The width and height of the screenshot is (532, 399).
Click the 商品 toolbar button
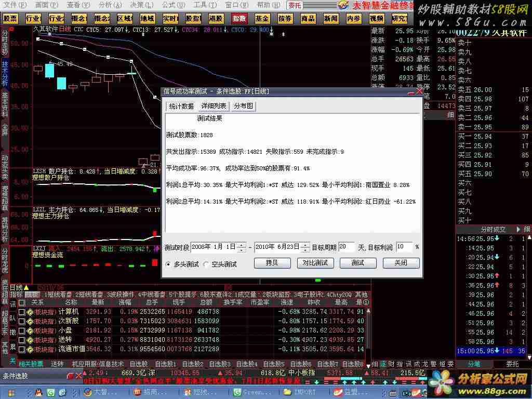point(308,19)
